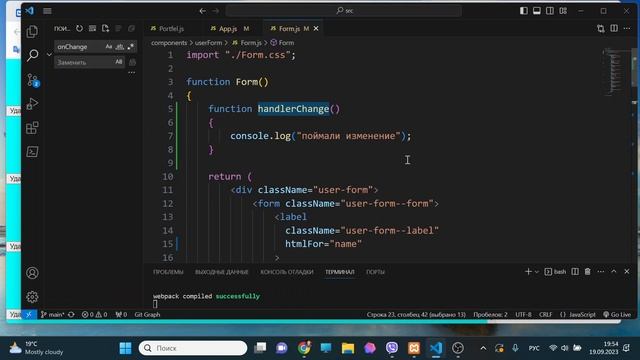Synchronize changes icon next to main branch

(x=71, y=314)
